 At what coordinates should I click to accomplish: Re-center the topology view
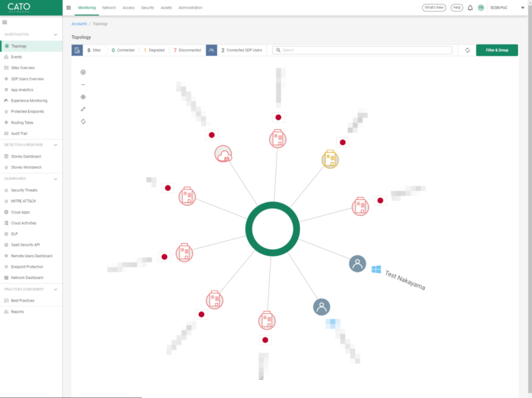click(x=83, y=97)
